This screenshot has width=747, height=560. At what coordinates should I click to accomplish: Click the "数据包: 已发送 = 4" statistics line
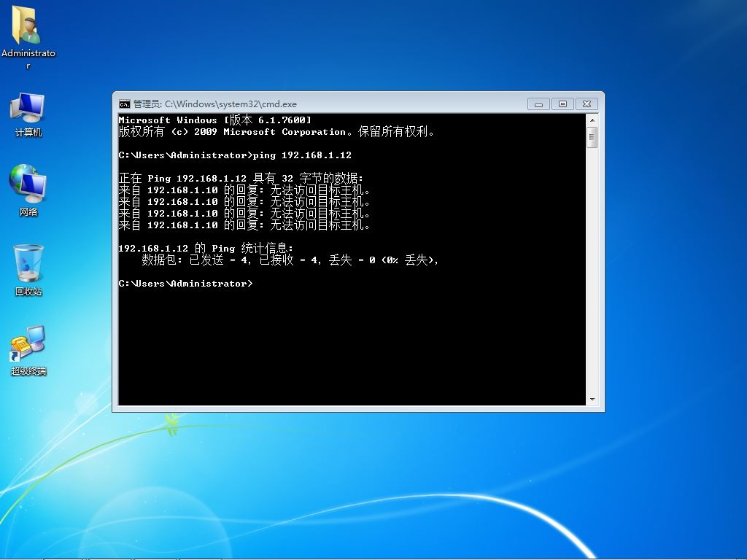(x=290, y=260)
